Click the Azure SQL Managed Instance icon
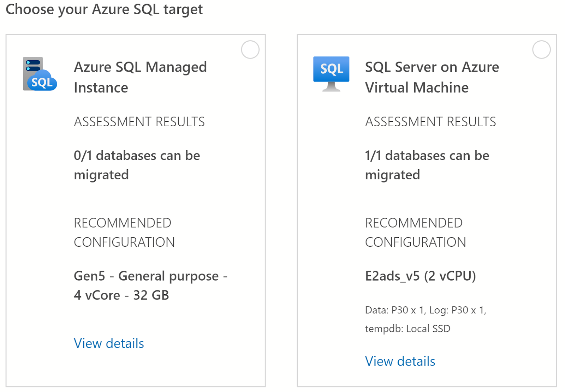The height and width of the screenshot is (392, 565). [x=40, y=74]
